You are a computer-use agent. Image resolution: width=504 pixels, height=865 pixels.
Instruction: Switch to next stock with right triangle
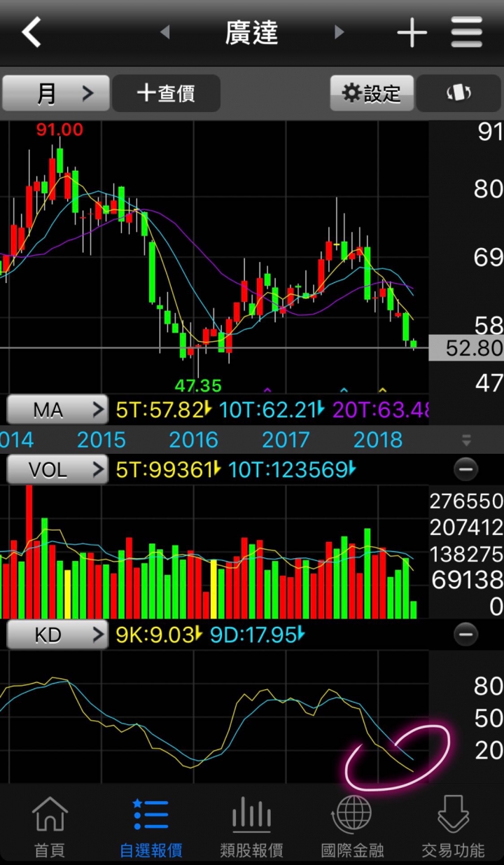(339, 32)
